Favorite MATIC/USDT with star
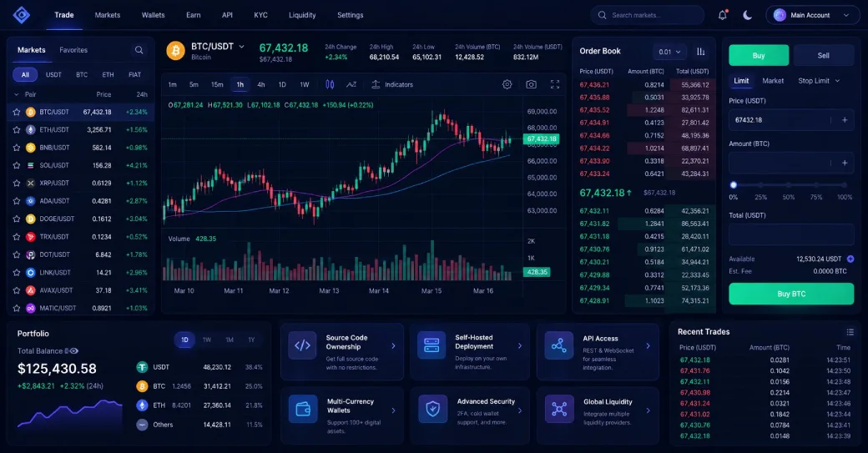Viewport: 868px width, 453px height. tap(17, 308)
